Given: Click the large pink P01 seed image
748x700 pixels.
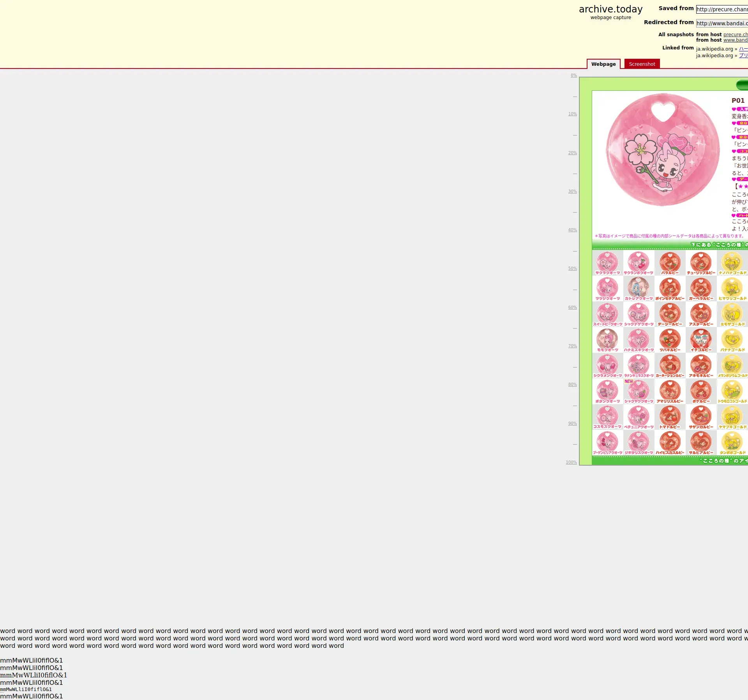Looking at the screenshot, I should [662, 149].
